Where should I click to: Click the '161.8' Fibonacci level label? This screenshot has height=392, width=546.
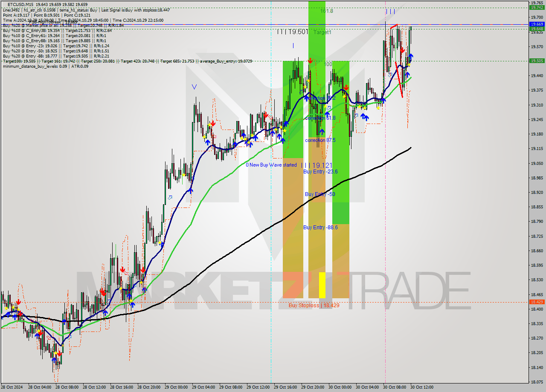[x=327, y=11]
